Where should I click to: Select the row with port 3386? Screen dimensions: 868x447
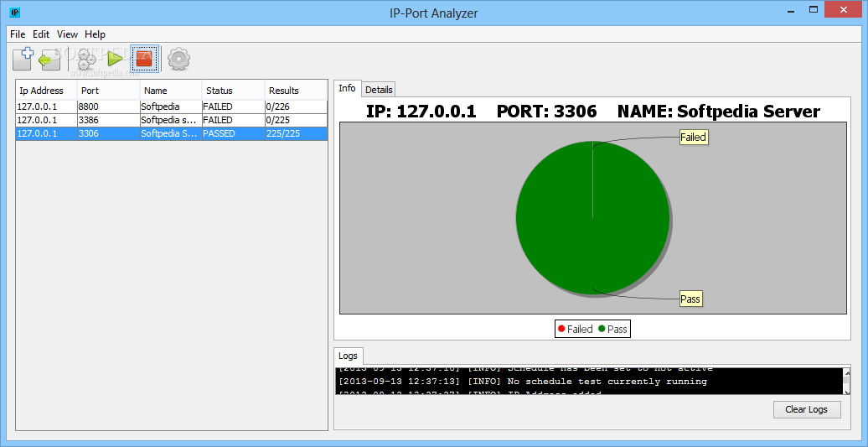tap(172, 120)
